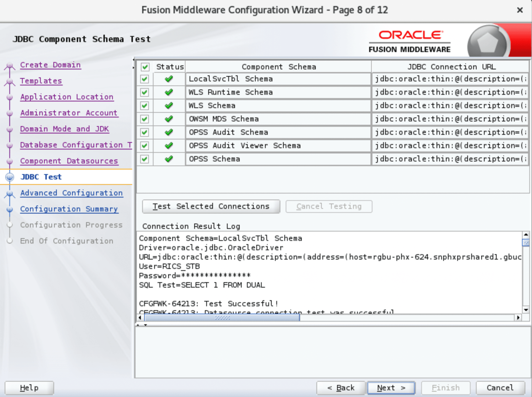Open the Administrator Account step
Screen dimensions: 532x397
69,113
